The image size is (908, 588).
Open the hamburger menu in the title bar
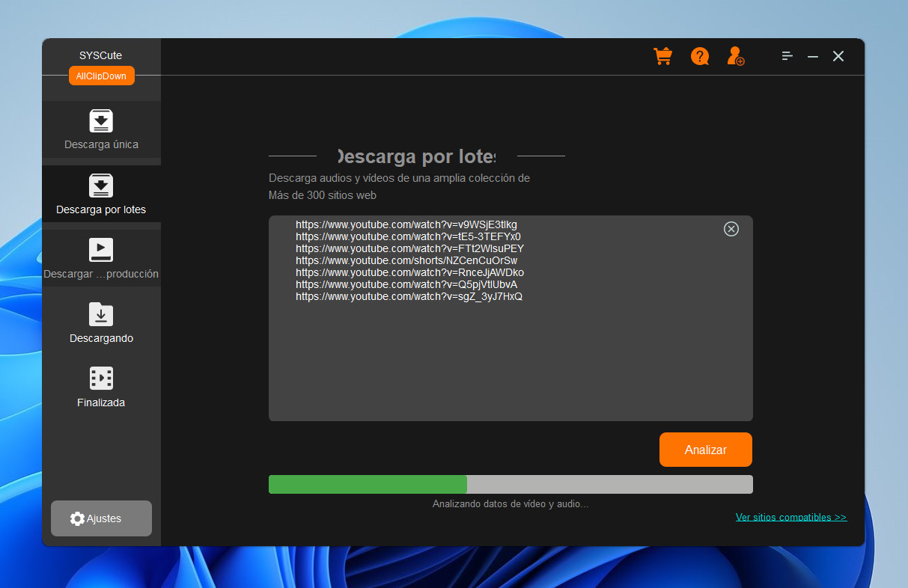click(787, 56)
